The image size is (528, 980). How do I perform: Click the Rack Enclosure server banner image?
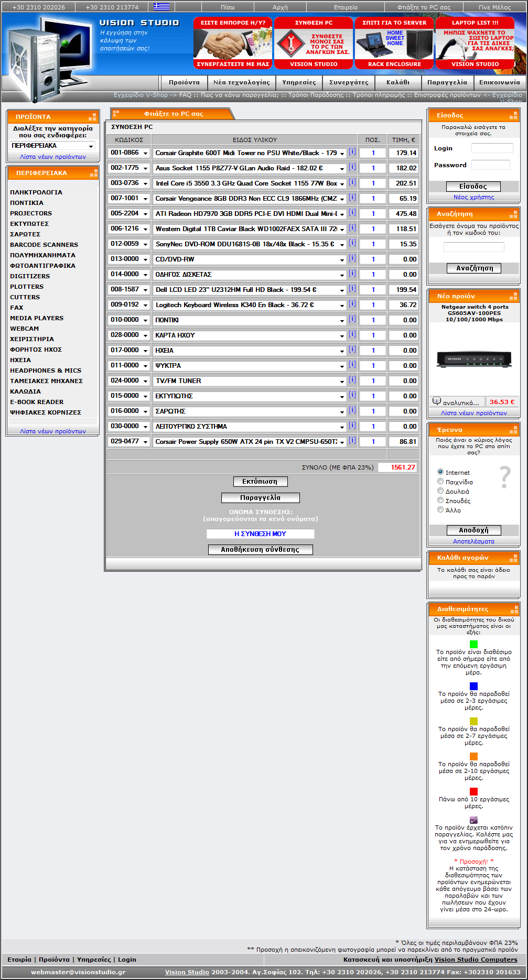[394, 44]
